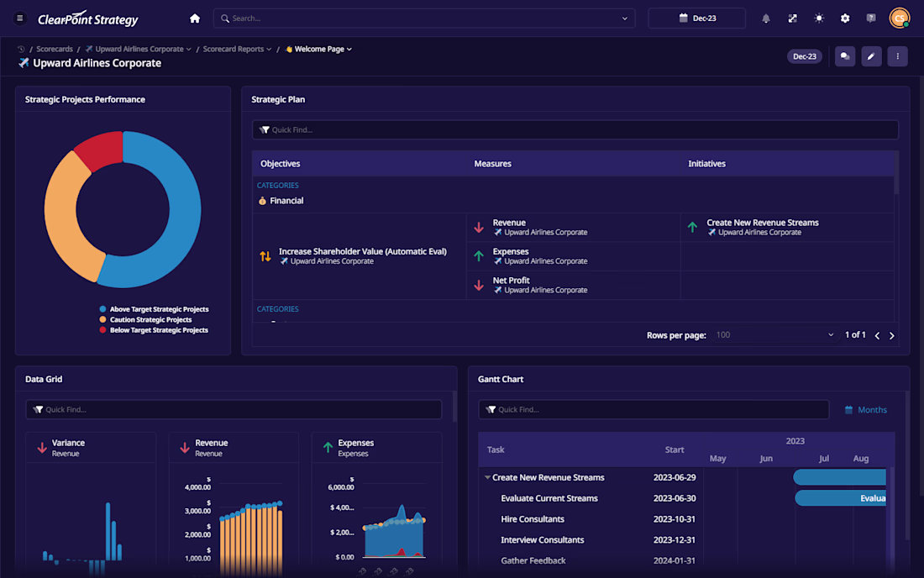The image size is (924, 578).
Task: Click the Expenses measure up-arrow status icon
Action: pyautogui.click(x=479, y=255)
